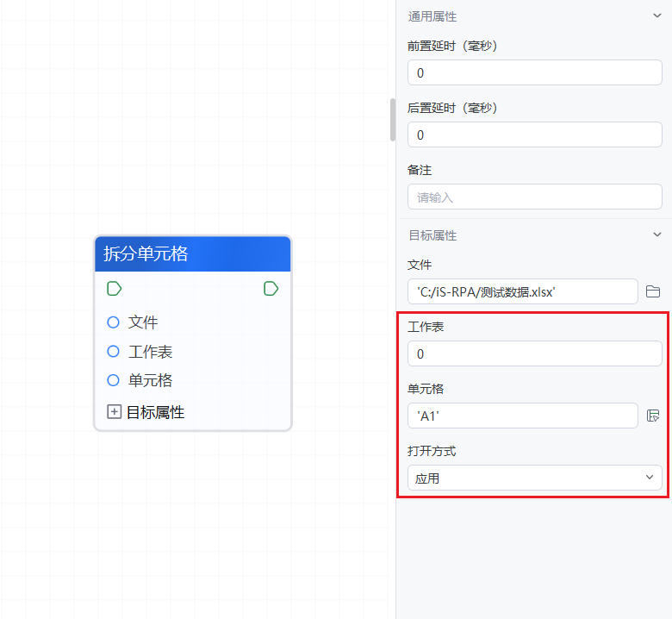This screenshot has height=619, width=672.
Task: Click the 后置延时 milliseconds input field
Action: tap(534, 135)
